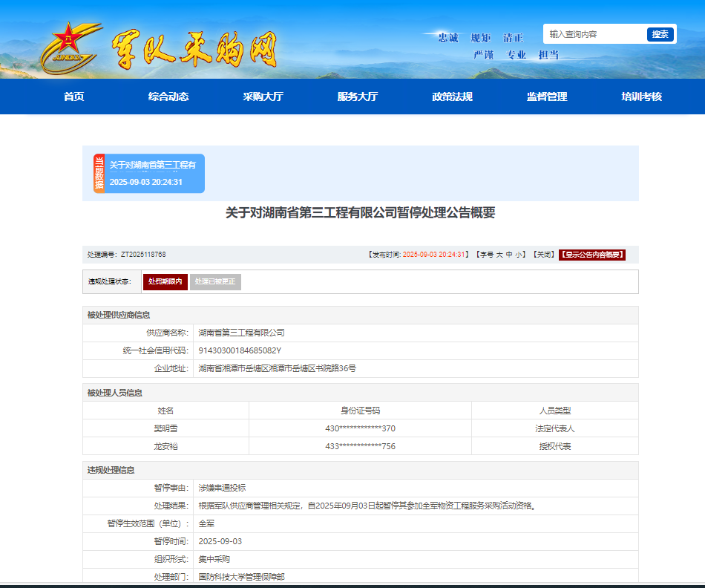Click the supplier name 湖南省第三工程有限公司 cell
This screenshot has width=705, height=588.
[x=241, y=333]
